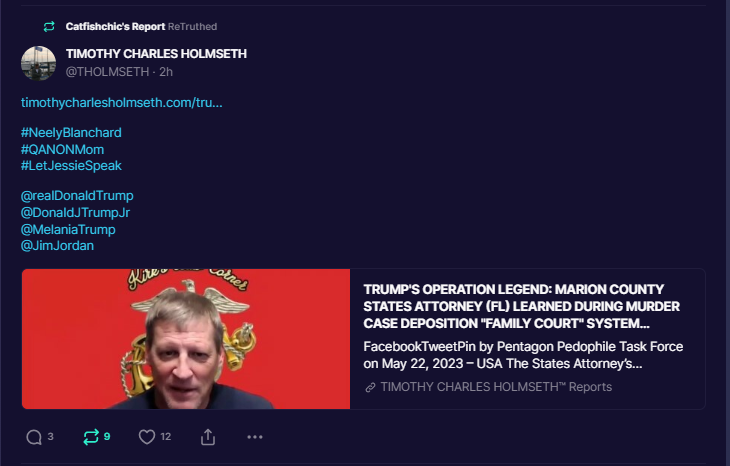Toggle the green ReTruth icon

[91, 437]
